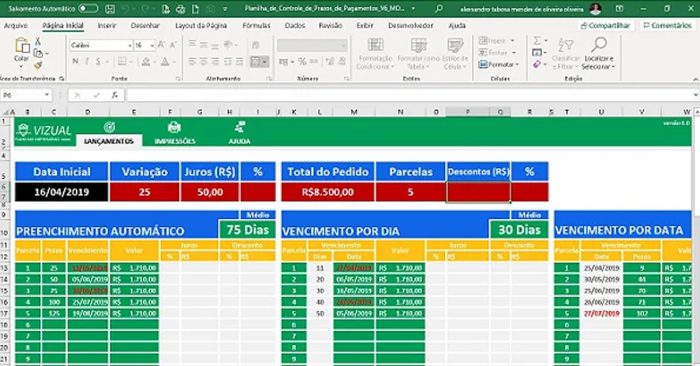The image size is (700, 366).
Task: Select the Data Inicial cell 16/04/2019
Action: (x=62, y=192)
